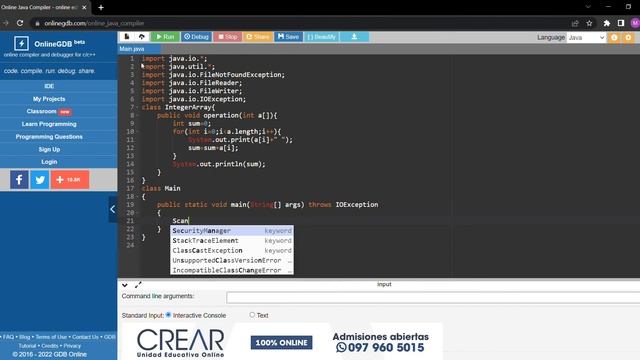Share on Facebook icon

(x=19, y=180)
